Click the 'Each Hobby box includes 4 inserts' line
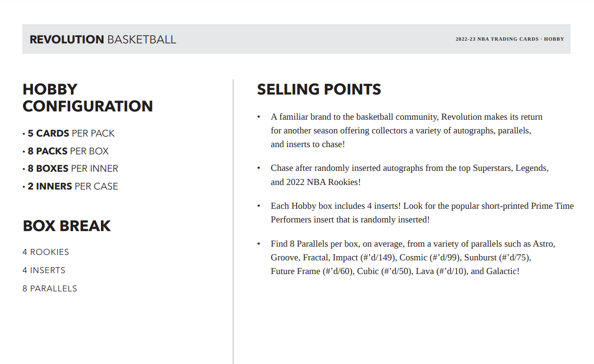Viewport: 594px width, 364px height. (x=422, y=206)
